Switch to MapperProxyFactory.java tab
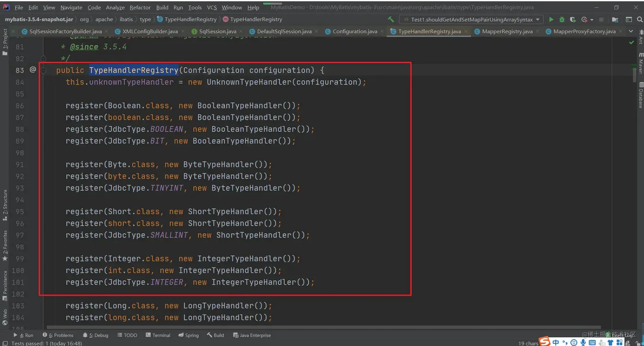 coord(584,31)
